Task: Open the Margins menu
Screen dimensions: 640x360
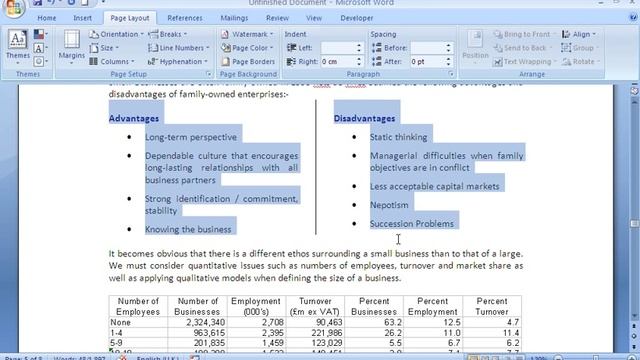Action: coord(71,47)
